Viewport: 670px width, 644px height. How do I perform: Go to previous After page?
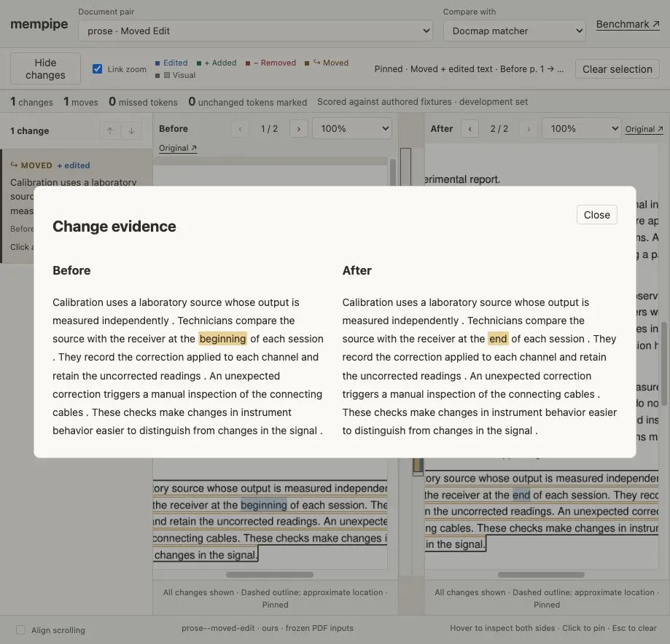pyautogui.click(x=470, y=128)
